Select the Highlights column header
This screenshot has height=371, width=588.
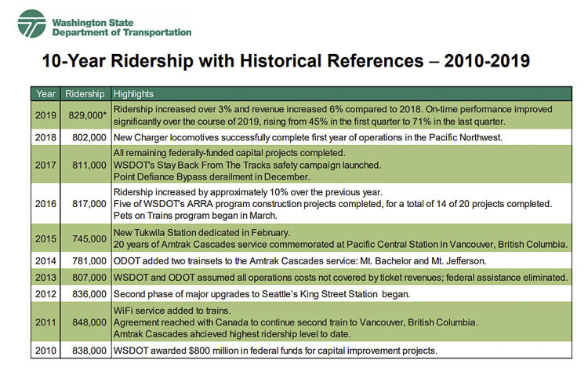point(133,93)
